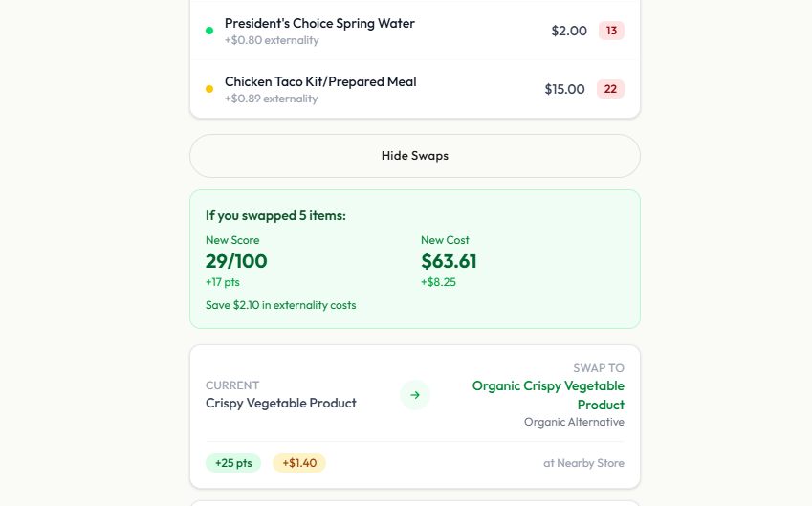Click the new cost $63.61 value

click(x=449, y=261)
